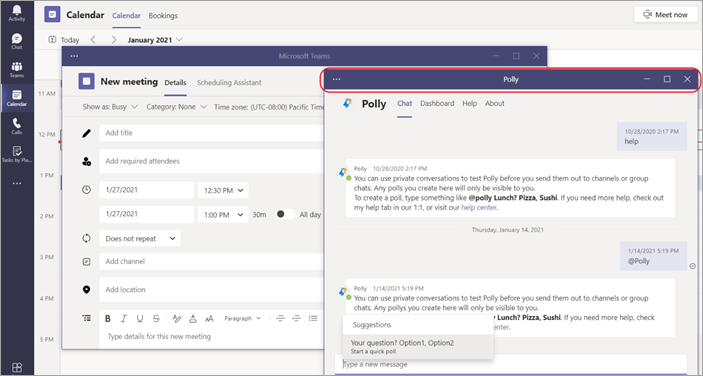Increase indent in meeting details toolbar
This screenshot has width=703, height=376.
(x=297, y=318)
